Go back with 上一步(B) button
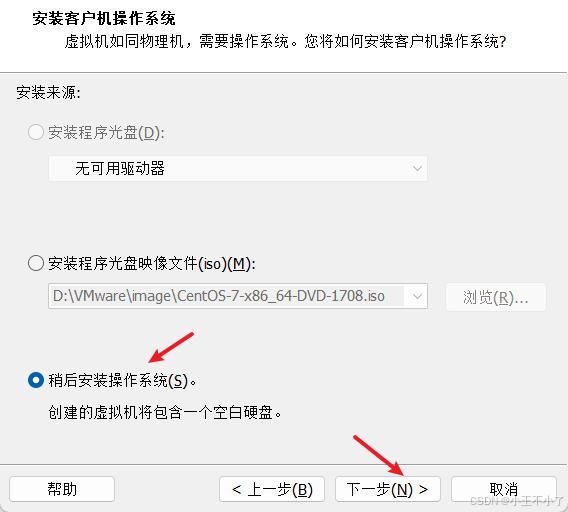This screenshot has height=512, width=568. point(272,489)
